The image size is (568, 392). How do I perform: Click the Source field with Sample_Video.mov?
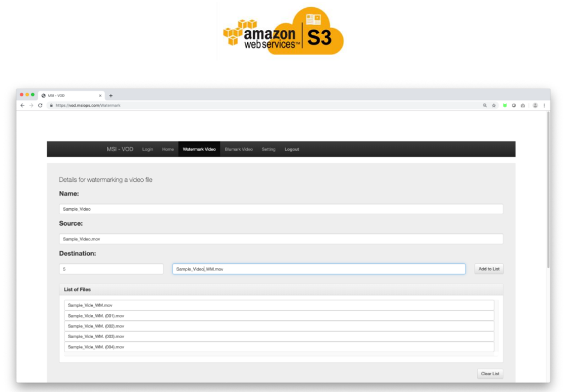click(x=281, y=239)
